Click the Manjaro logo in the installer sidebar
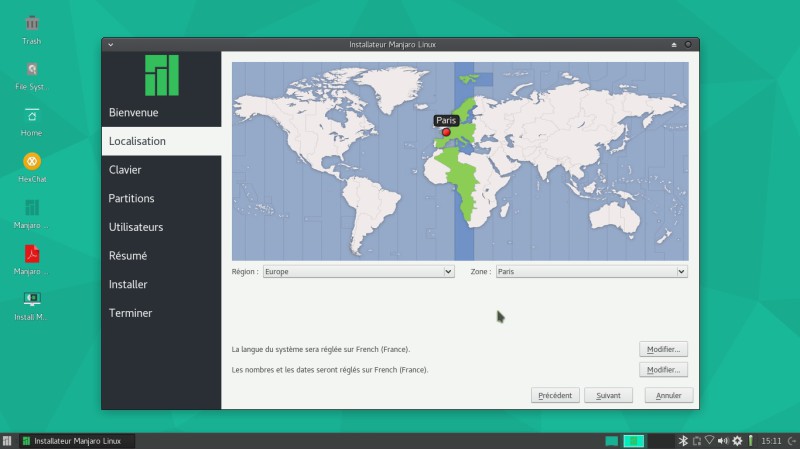Screen dimensions: 800x449 (x=162, y=76)
